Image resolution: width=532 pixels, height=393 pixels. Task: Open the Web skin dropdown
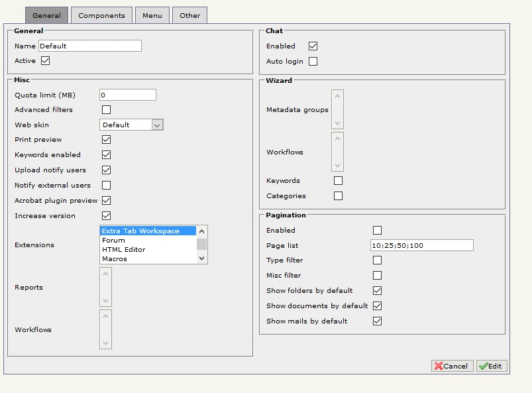click(x=157, y=125)
